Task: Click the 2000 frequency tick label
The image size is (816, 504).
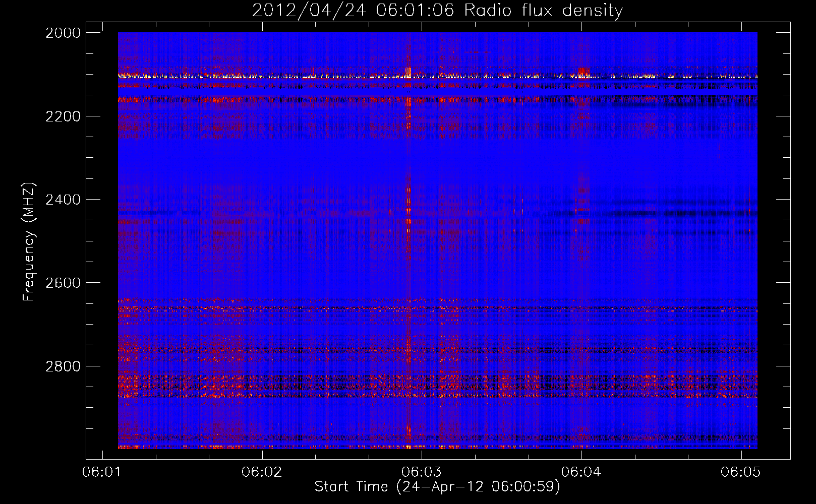Action: [63, 33]
